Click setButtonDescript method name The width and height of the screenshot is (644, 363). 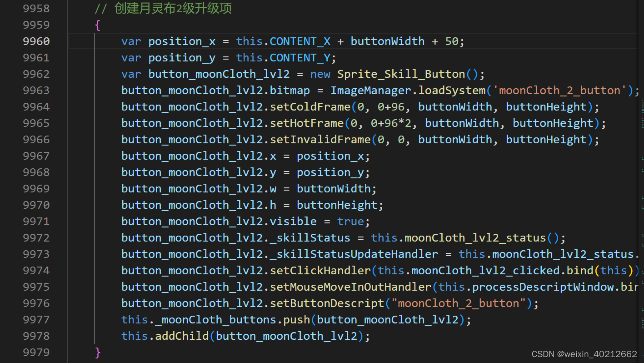(x=327, y=303)
